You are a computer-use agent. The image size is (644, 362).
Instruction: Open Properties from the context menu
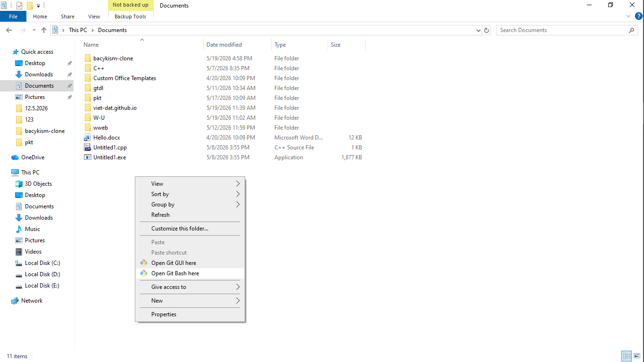[x=190, y=314]
